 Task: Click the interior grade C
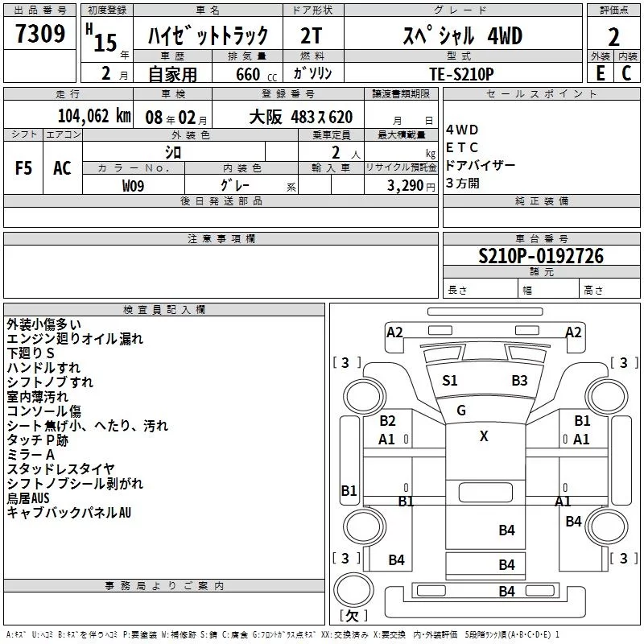pos(626,72)
